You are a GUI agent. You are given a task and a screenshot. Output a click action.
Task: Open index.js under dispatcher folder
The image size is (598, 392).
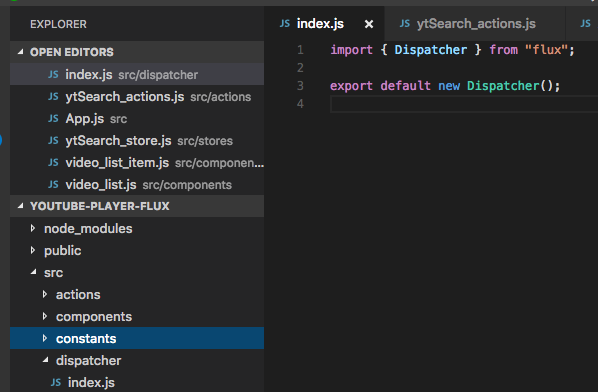[137, 382]
